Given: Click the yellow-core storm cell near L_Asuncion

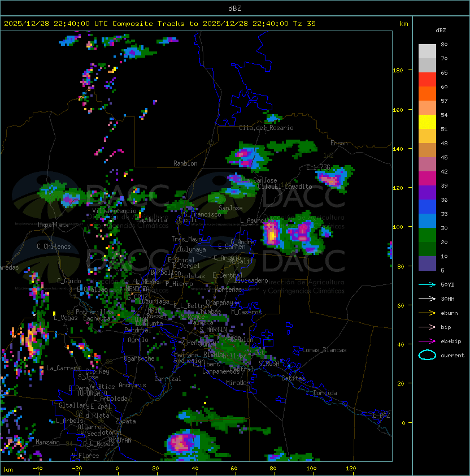Looking at the screenshot, I should (x=272, y=233).
